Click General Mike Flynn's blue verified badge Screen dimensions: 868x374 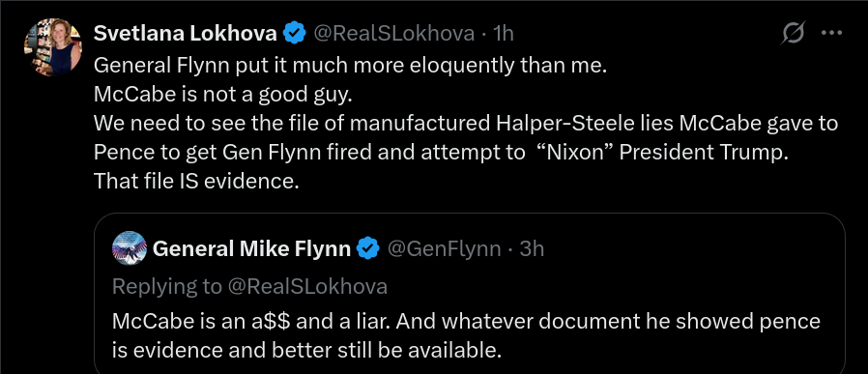368,249
